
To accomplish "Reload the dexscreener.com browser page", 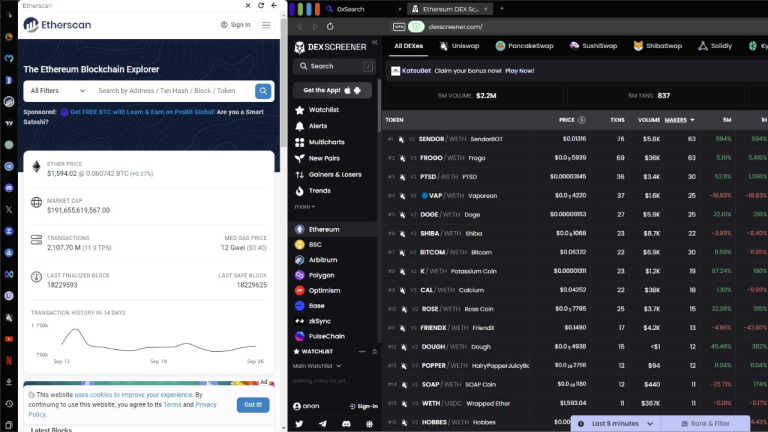I will coord(330,26).
